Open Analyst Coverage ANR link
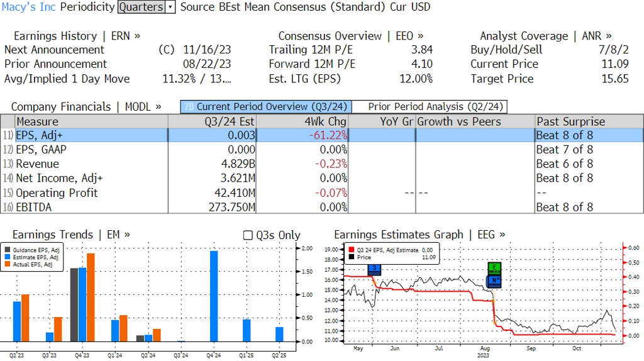The image size is (644, 361). coord(546,36)
